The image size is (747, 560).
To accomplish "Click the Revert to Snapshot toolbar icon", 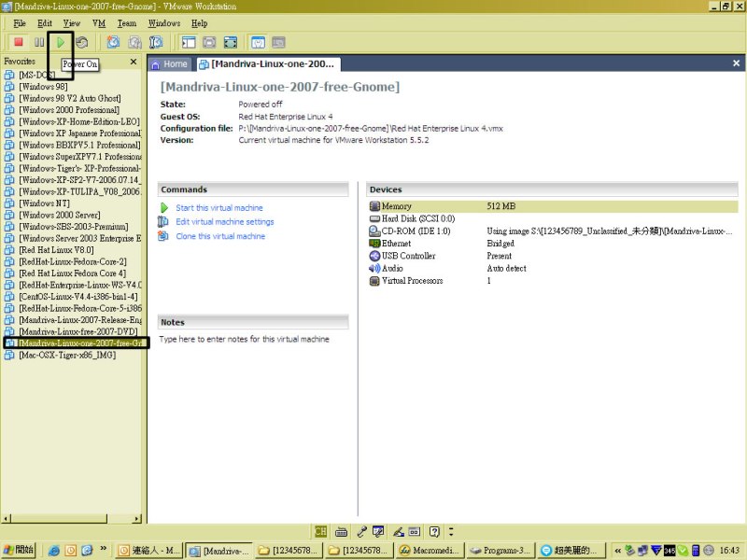I will [134, 42].
